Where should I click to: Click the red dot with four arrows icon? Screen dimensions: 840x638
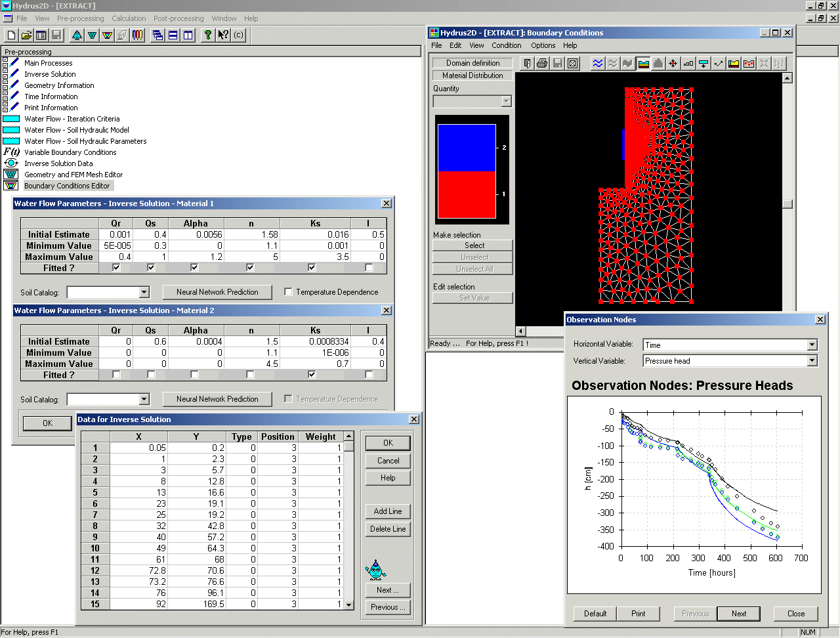(673, 64)
